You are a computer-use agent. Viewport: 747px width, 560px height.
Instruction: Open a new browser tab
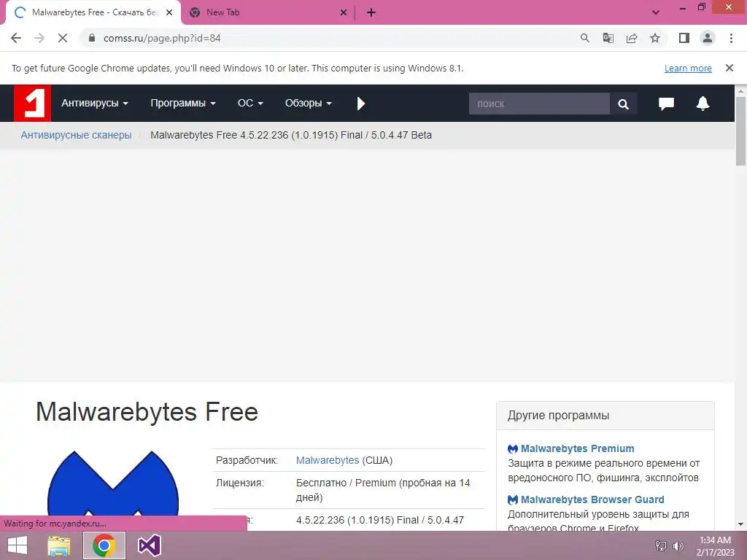(371, 12)
